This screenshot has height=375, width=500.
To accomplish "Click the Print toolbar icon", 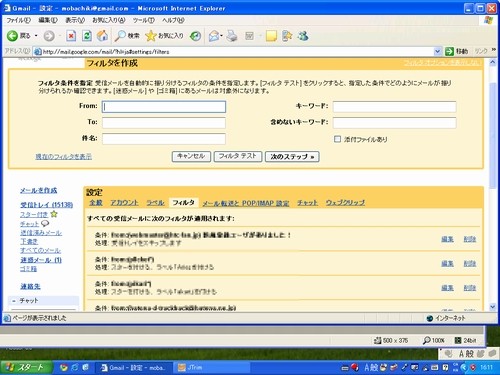I will pyautogui.click(x=232, y=36).
